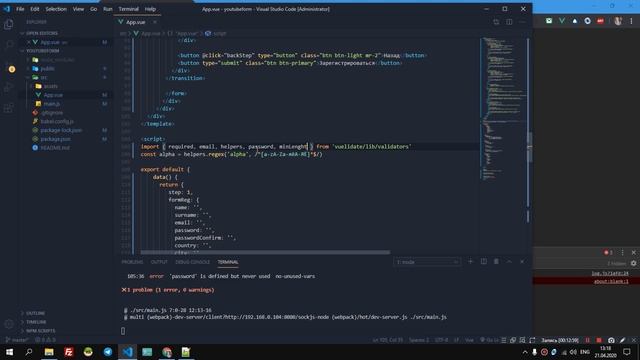Take a screenshot with the recorder's camera icon
The image size is (640, 360).
pyautogui.click(x=611, y=340)
